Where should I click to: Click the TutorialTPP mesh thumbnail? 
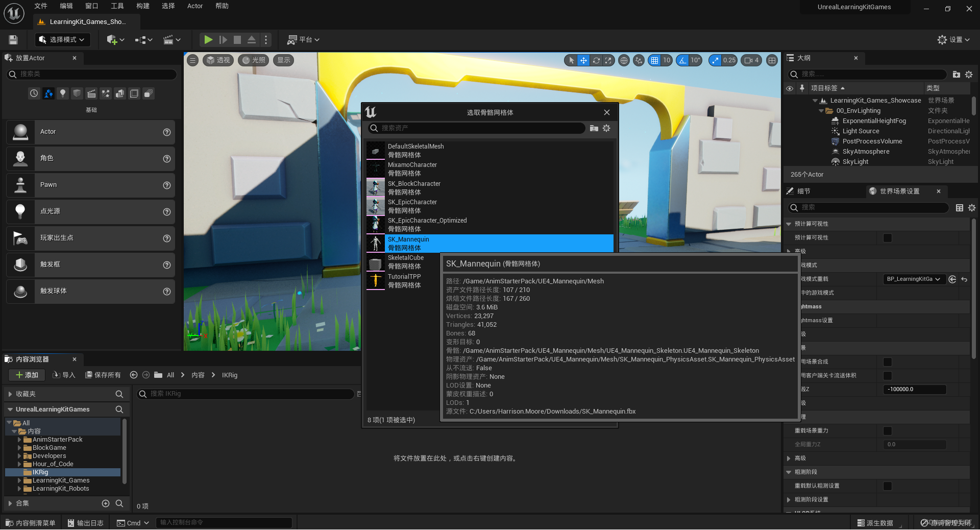pyautogui.click(x=376, y=281)
